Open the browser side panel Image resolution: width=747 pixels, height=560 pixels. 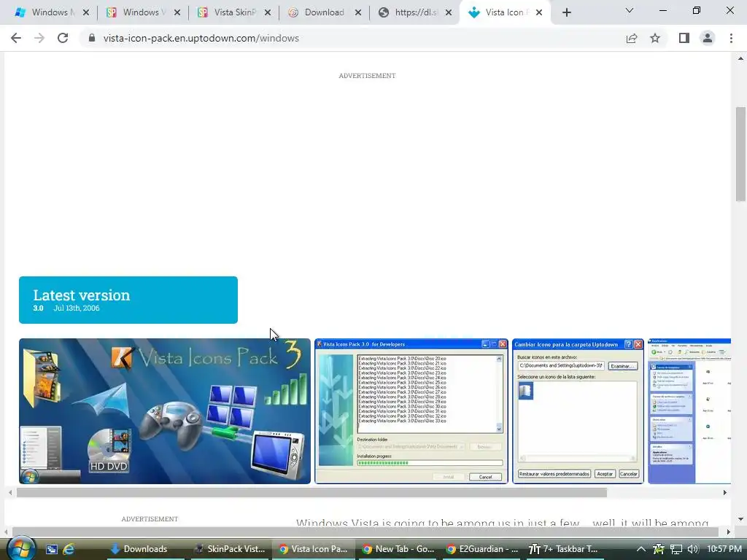(684, 38)
